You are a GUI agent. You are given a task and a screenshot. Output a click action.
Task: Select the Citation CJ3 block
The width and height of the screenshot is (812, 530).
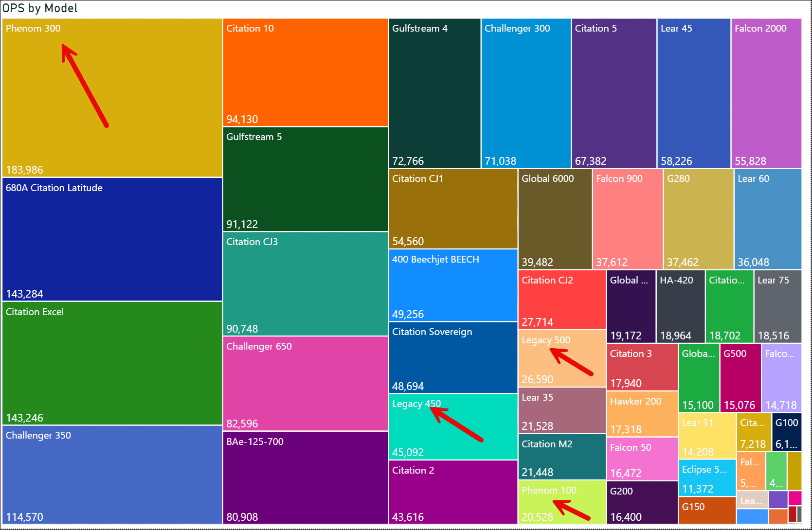[x=305, y=283]
